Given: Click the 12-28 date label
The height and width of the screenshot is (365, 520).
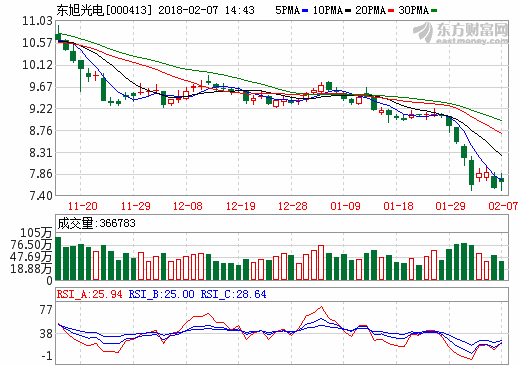Looking at the screenshot, I should tap(293, 206).
